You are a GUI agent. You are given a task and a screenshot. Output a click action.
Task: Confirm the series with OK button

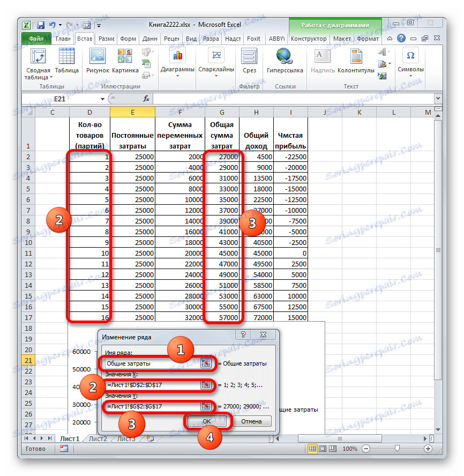[207, 421]
